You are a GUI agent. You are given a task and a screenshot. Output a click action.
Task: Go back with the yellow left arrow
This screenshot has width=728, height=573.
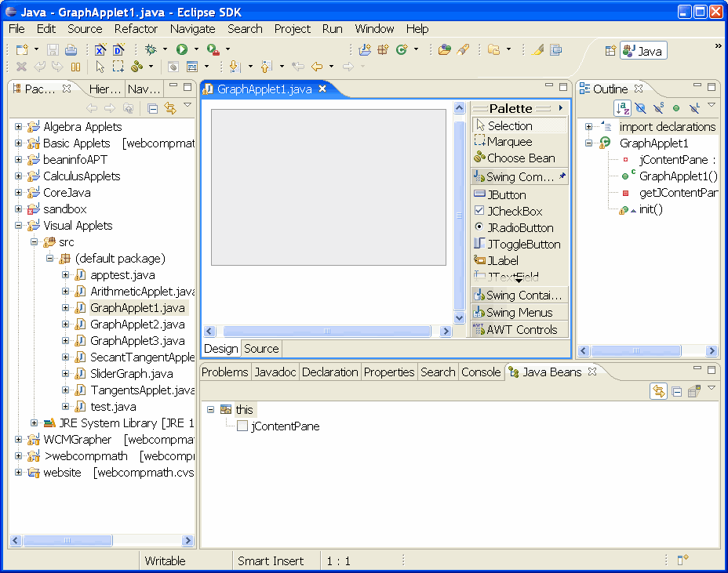[x=317, y=67]
